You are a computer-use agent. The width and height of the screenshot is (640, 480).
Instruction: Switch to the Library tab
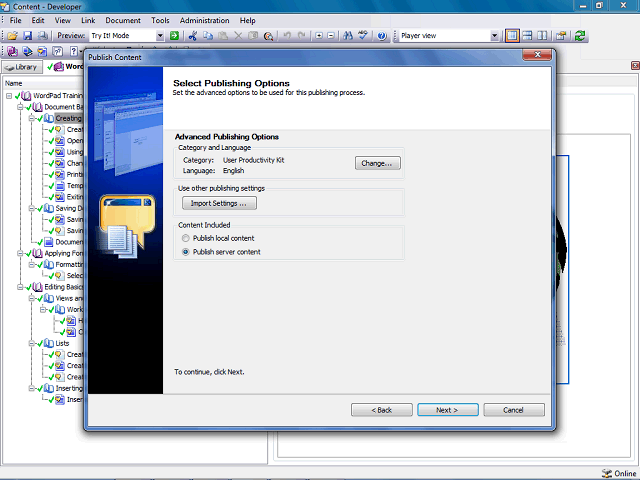22,67
